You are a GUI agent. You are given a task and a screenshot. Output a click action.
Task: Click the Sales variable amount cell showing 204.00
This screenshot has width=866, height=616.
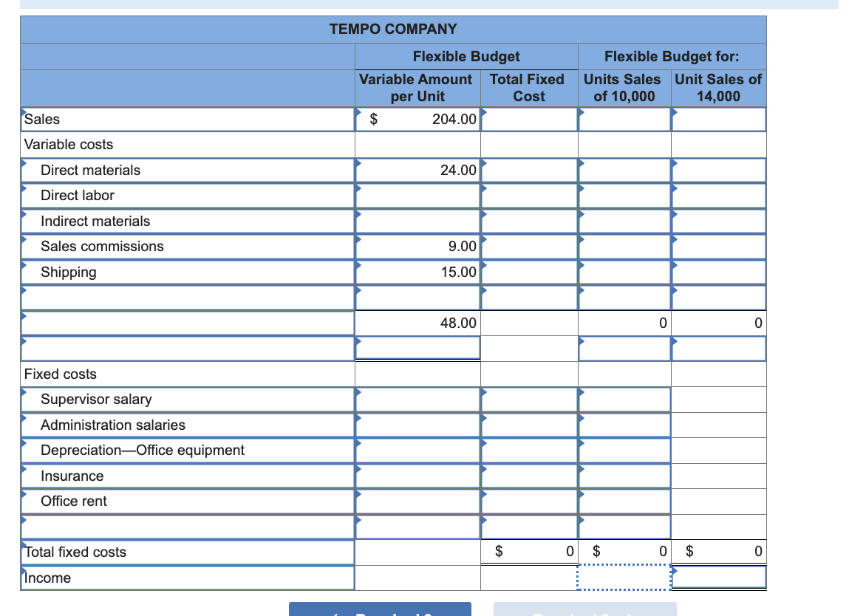pos(417,119)
